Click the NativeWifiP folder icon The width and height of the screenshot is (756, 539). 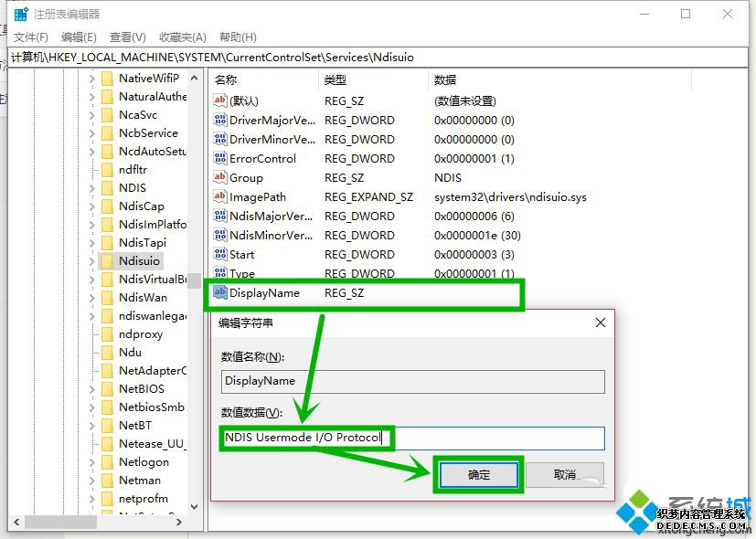108,78
